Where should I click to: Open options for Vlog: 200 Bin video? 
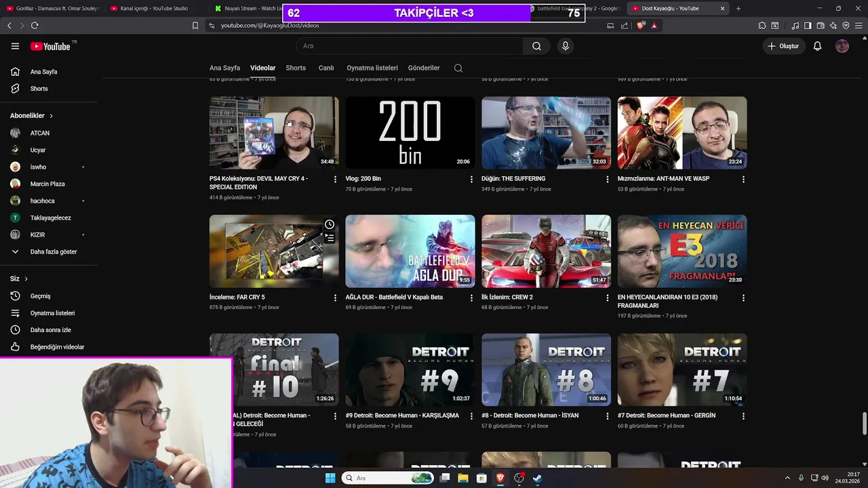(471, 179)
